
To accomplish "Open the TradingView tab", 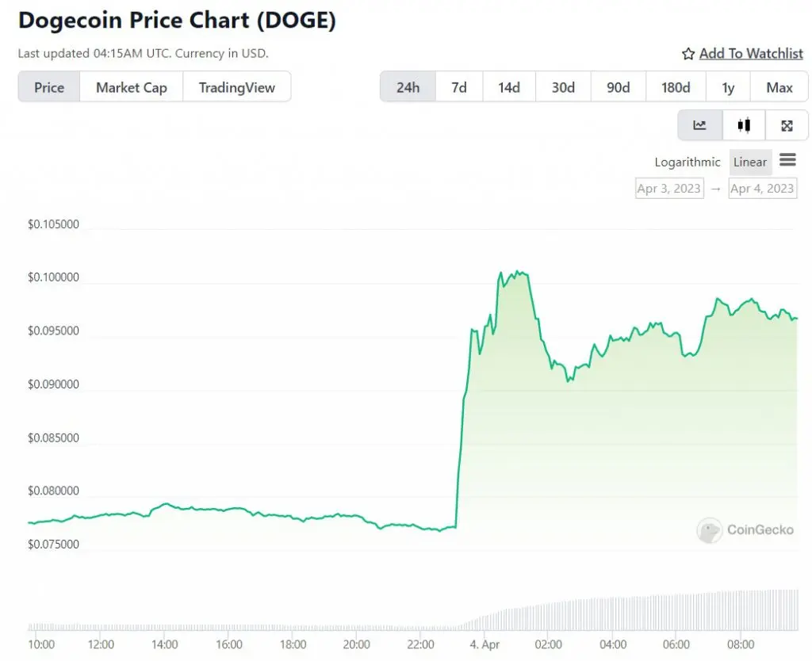I will [237, 87].
